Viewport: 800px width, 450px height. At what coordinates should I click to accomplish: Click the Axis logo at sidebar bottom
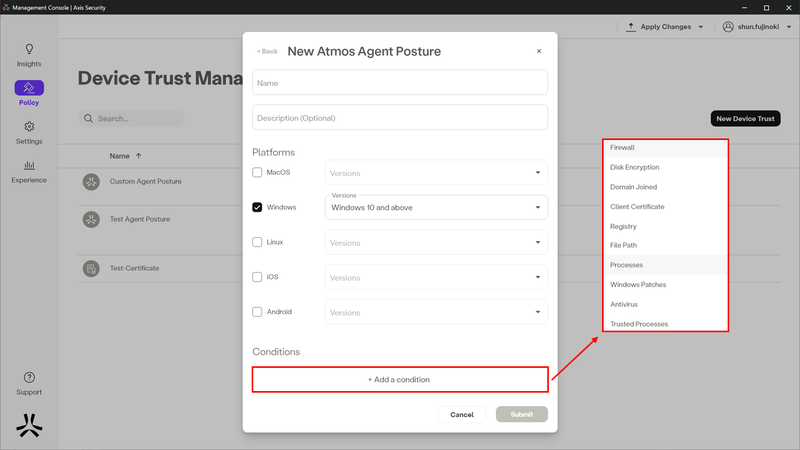point(29,426)
